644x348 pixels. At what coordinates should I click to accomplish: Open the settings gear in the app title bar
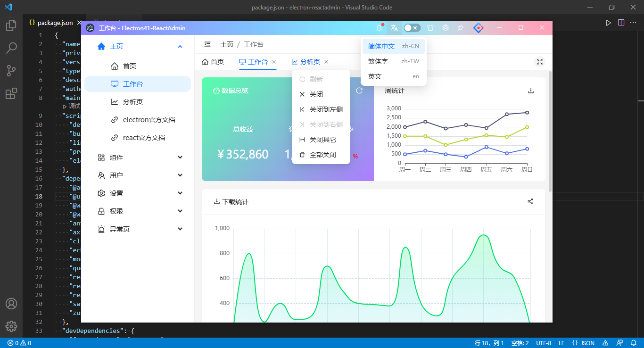tap(445, 28)
